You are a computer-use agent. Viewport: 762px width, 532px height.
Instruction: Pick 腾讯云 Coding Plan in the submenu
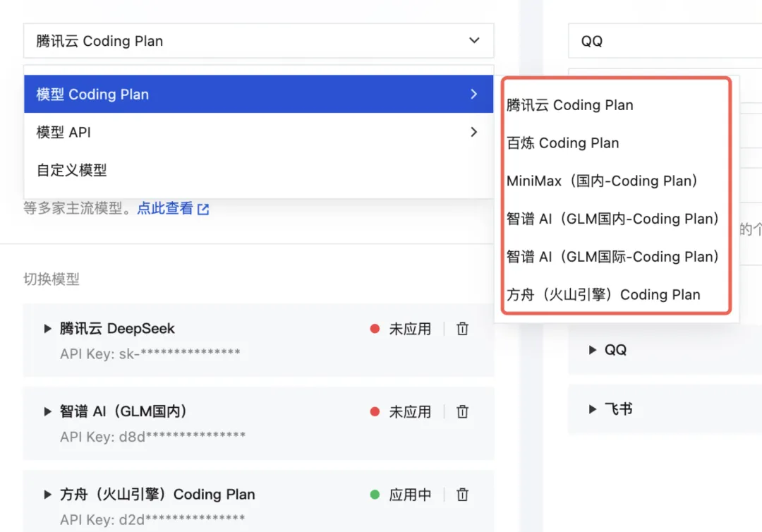click(x=569, y=105)
